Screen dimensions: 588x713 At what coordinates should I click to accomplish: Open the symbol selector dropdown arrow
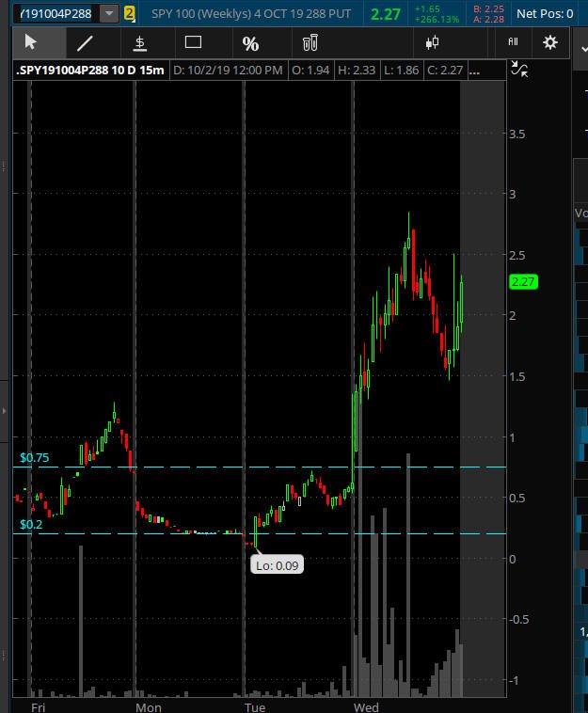(x=109, y=14)
